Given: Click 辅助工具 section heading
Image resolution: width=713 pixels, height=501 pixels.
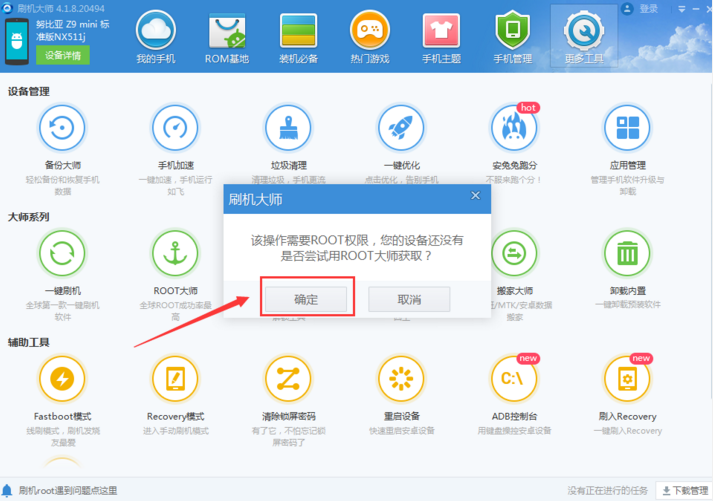Looking at the screenshot, I should (x=29, y=342).
